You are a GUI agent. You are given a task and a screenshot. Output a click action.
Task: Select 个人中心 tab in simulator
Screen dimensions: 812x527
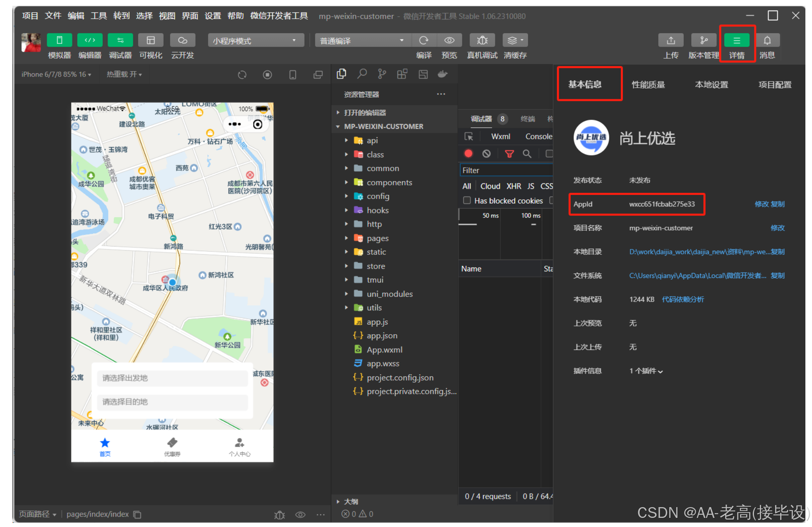tap(240, 447)
